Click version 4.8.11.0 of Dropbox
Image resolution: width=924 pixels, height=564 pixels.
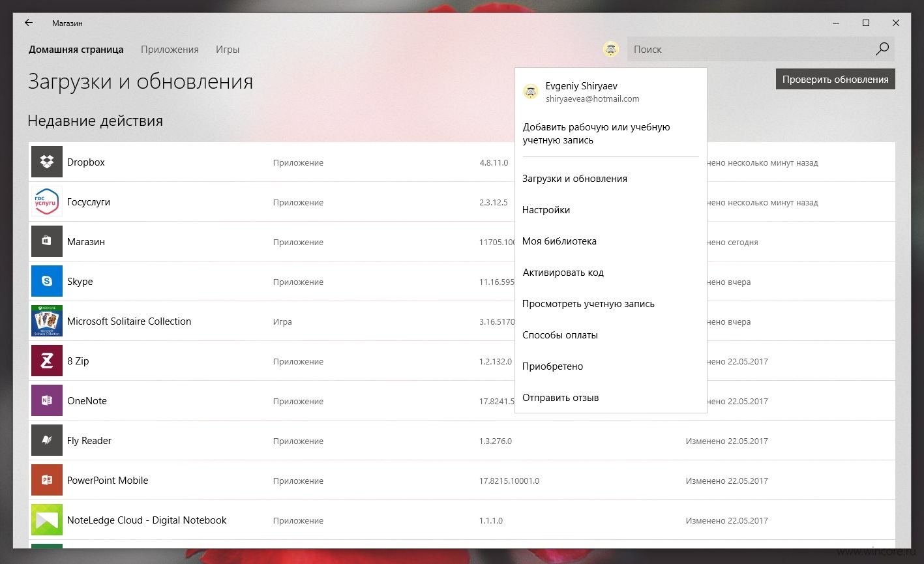[x=494, y=163]
